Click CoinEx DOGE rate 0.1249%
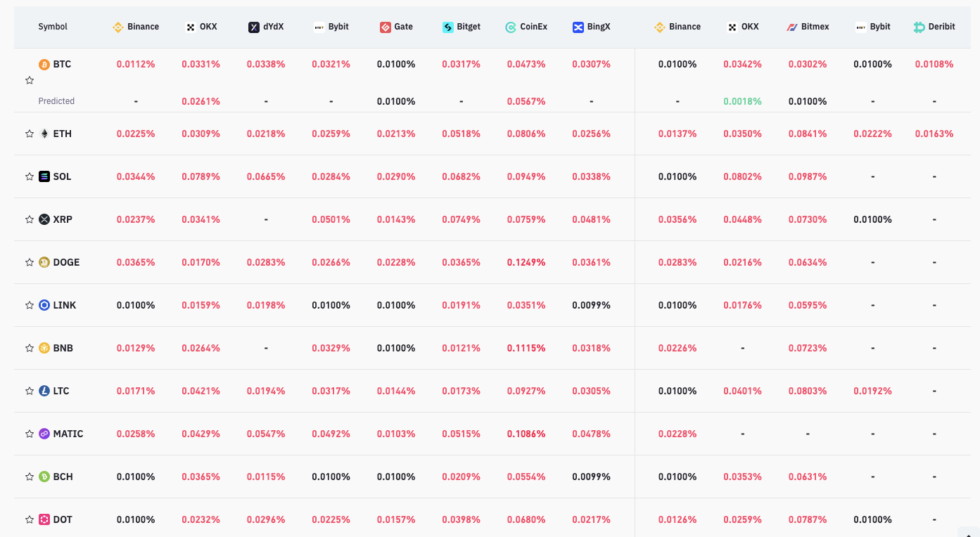 [526, 262]
